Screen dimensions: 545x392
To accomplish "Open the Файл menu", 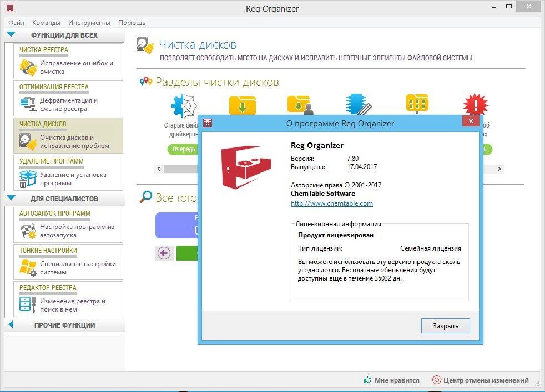I will 16,23.
